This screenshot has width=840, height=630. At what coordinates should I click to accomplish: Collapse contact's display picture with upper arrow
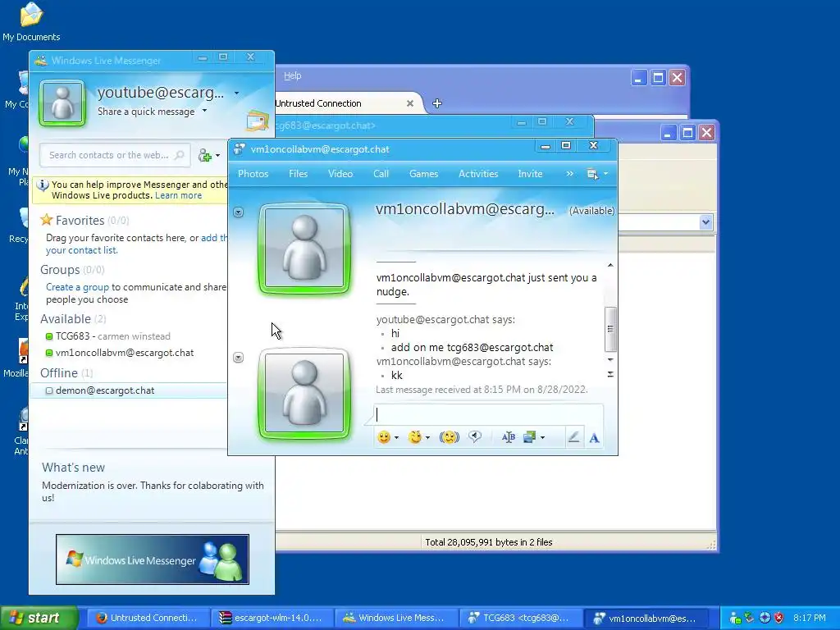239,212
